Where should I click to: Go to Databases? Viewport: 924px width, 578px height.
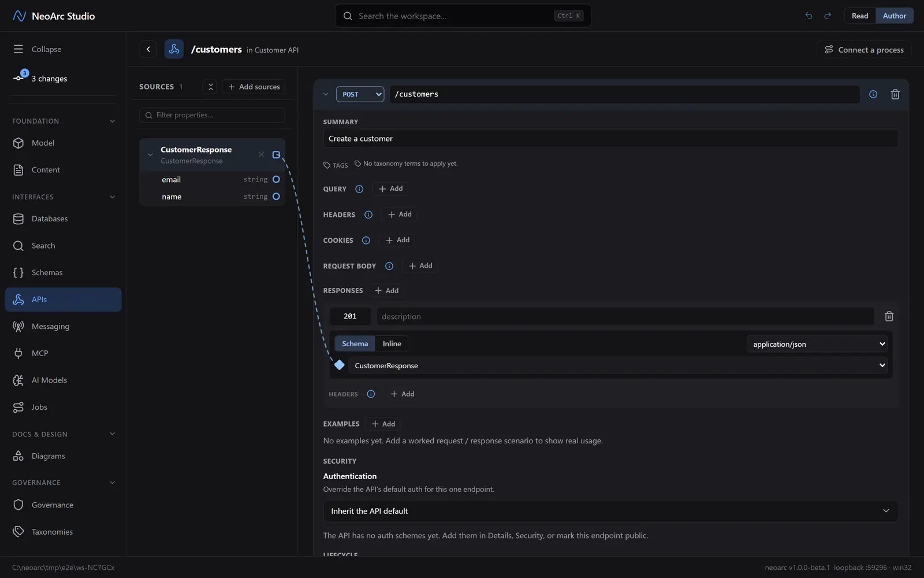[64, 218]
